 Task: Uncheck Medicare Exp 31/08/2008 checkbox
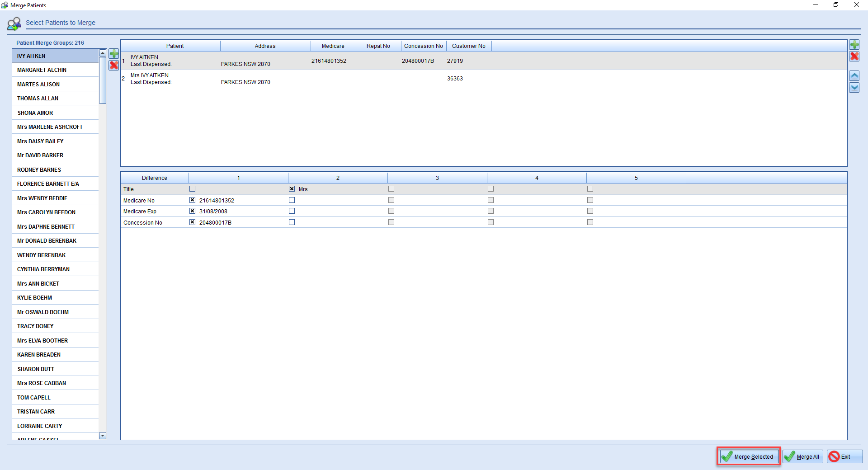(x=193, y=211)
